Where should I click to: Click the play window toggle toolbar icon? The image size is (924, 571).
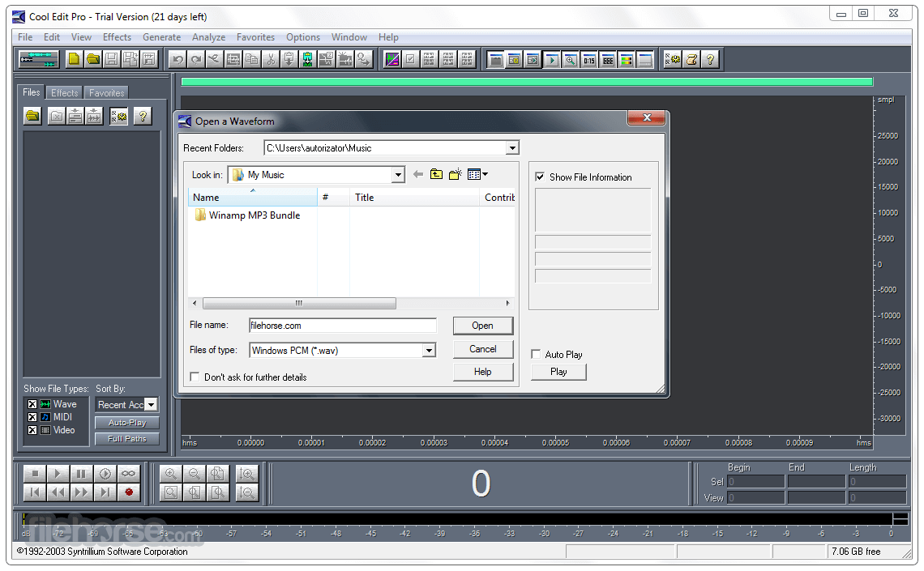click(x=552, y=59)
